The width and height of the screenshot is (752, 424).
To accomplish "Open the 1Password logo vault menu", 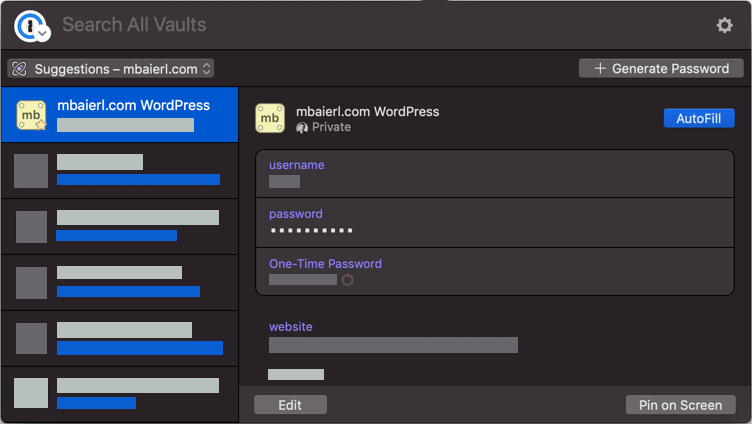I will click(32, 26).
